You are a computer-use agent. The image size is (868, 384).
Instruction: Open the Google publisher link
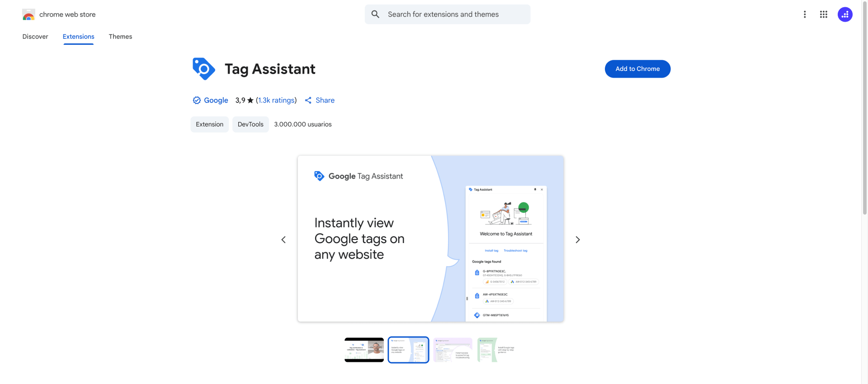coord(216,100)
